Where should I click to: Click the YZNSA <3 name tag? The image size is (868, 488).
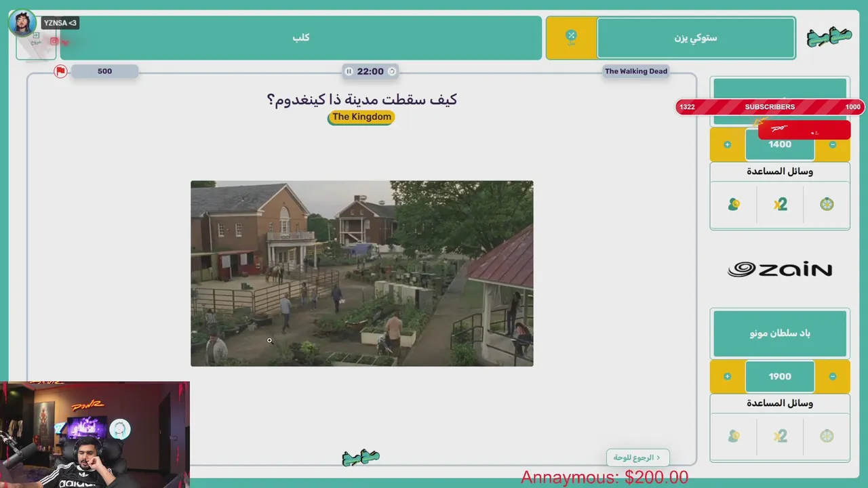[x=60, y=23]
